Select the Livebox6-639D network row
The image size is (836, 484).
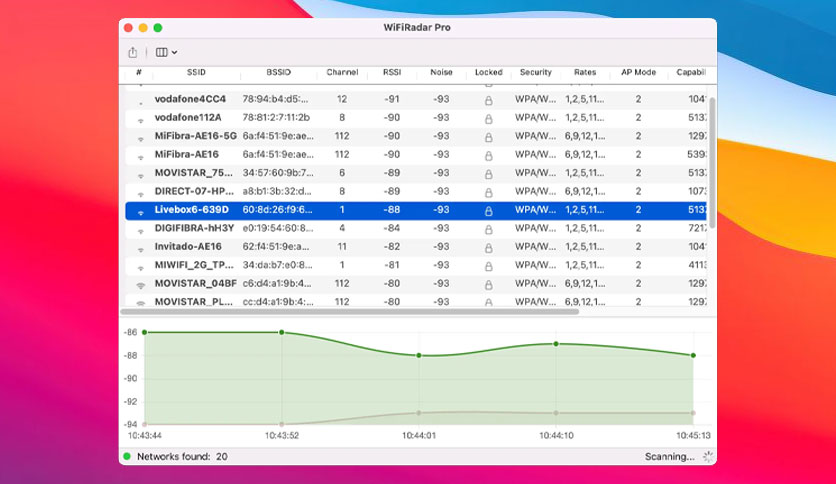(416, 210)
